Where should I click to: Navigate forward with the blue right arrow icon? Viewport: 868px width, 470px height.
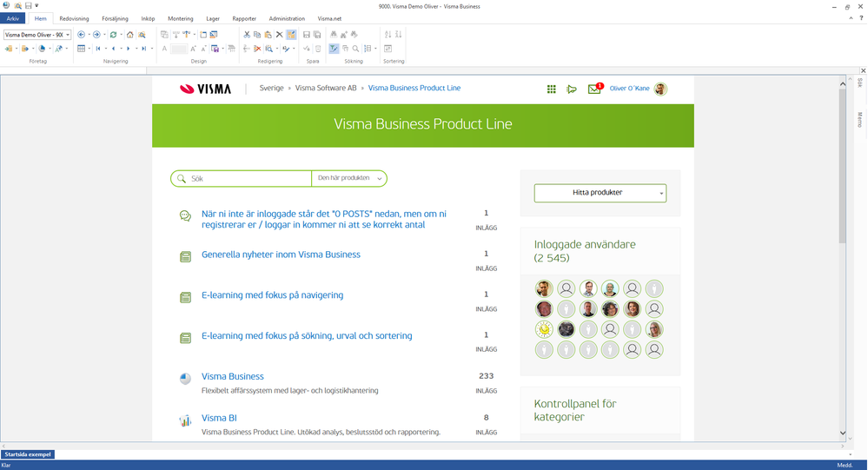(x=96, y=35)
